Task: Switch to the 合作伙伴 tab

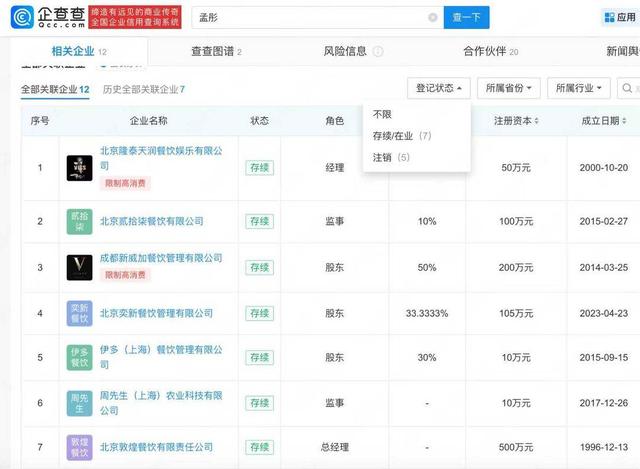Action: pos(490,51)
